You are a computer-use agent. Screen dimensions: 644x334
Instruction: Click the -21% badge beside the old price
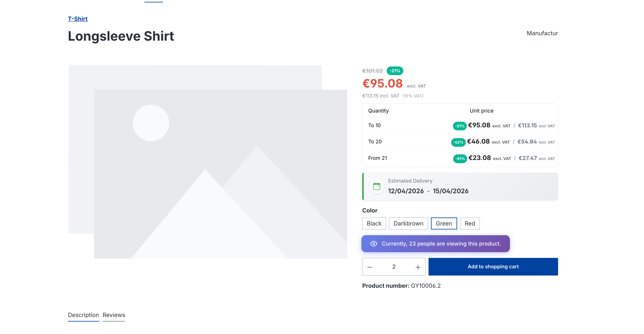[x=395, y=71]
